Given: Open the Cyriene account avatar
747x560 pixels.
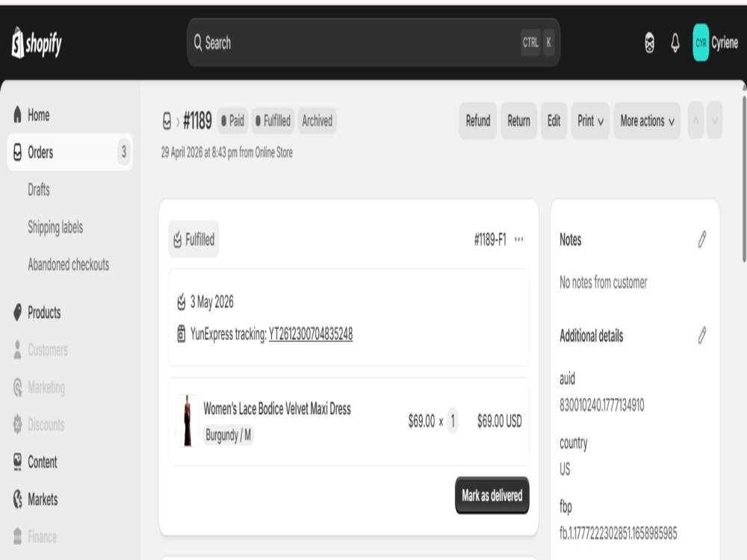Looking at the screenshot, I should pos(701,43).
